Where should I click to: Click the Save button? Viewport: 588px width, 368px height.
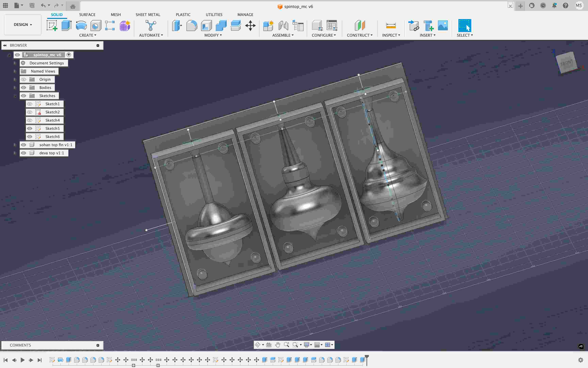[x=32, y=5]
